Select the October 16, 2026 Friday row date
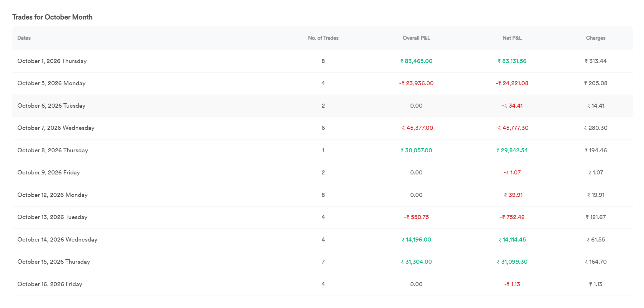Image resolution: width=644 pixels, height=308 pixels. 50,284
